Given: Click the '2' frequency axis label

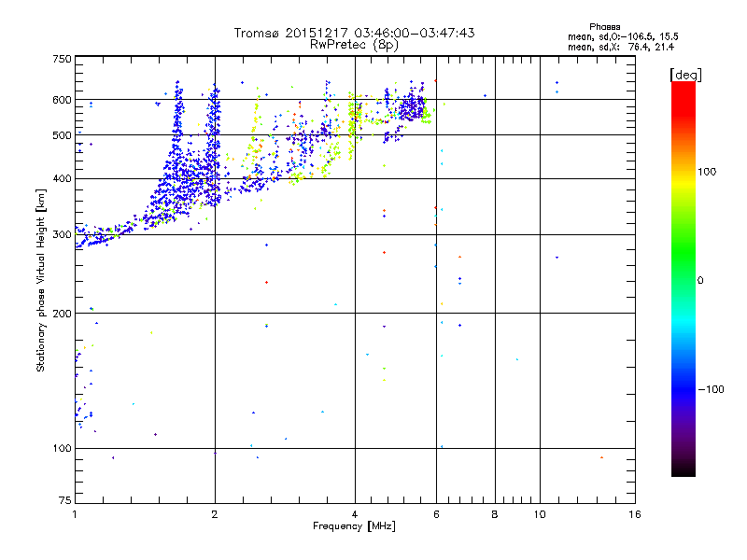Looking at the screenshot, I should (215, 514).
